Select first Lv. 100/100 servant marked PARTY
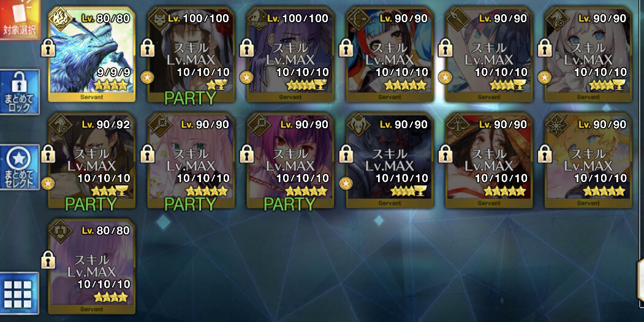Image resolution: width=644 pixels, height=322 pixels. point(191,54)
